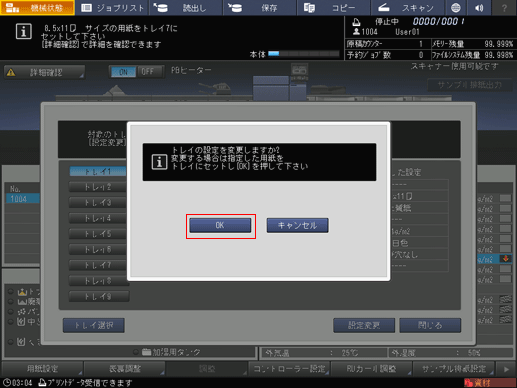The image size is (517, 388).
Task: Open the 調整 menu at bottom
Action: coord(207,369)
